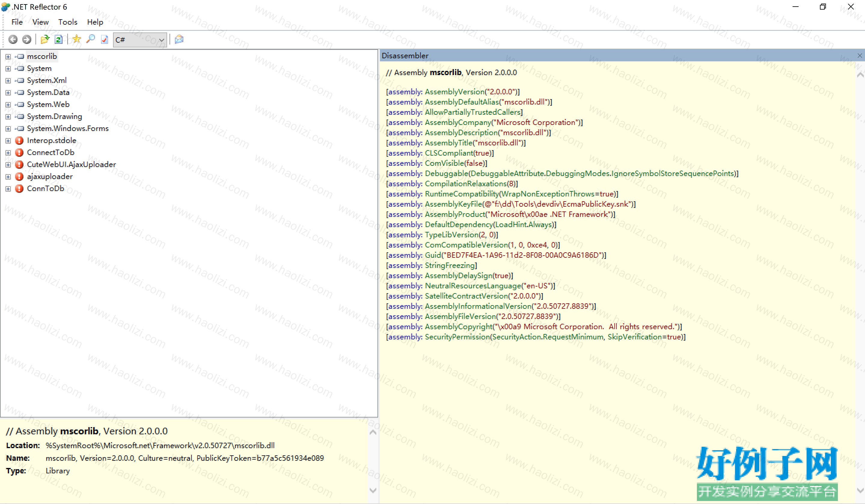Click the red error icon beside CuteWebUI.AjaxUploader
Image resolution: width=865 pixels, height=504 pixels.
coord(20,164)
